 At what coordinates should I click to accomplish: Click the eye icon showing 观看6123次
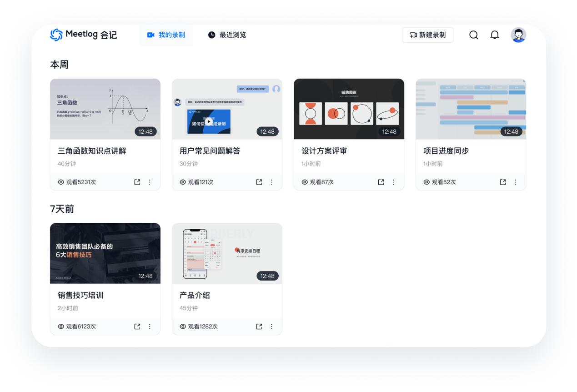pyautogui.click(x=61, y=326)
